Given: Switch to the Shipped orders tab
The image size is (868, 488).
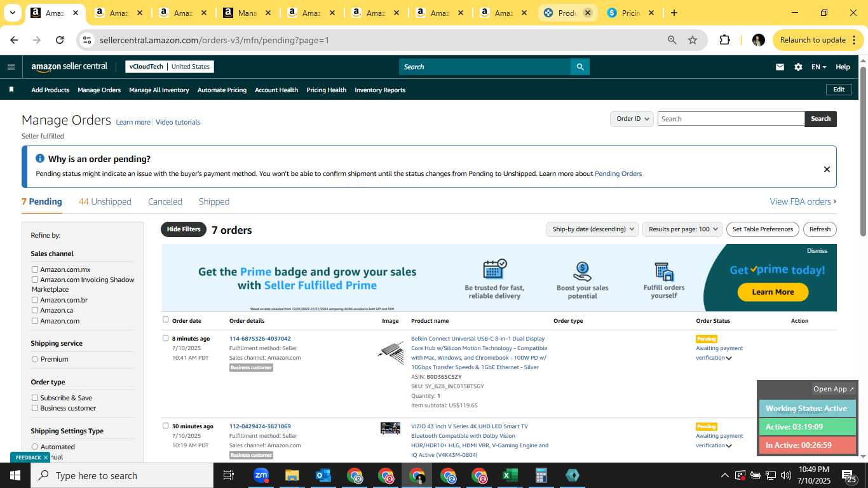Looking at the screenshot, I should point(214,201).
